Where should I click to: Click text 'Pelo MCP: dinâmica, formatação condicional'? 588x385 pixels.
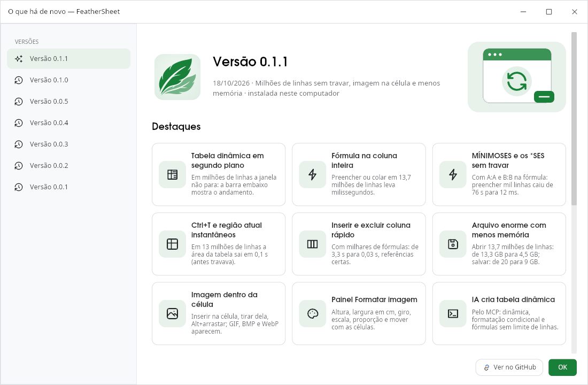[508, 316]
